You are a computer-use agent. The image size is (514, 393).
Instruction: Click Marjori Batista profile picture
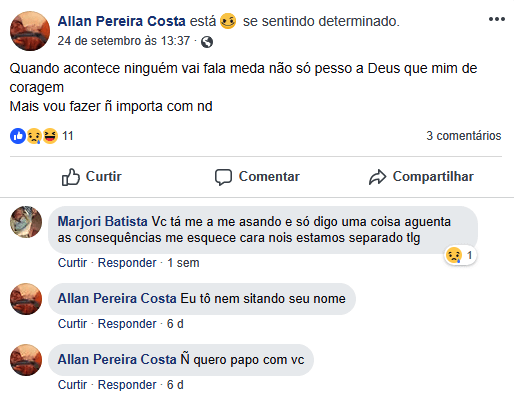26,222
